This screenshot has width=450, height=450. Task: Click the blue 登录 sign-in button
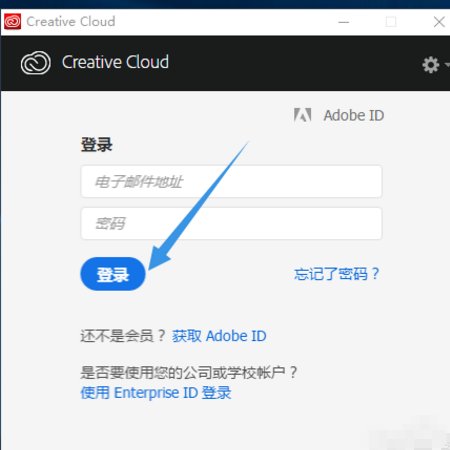113,274
